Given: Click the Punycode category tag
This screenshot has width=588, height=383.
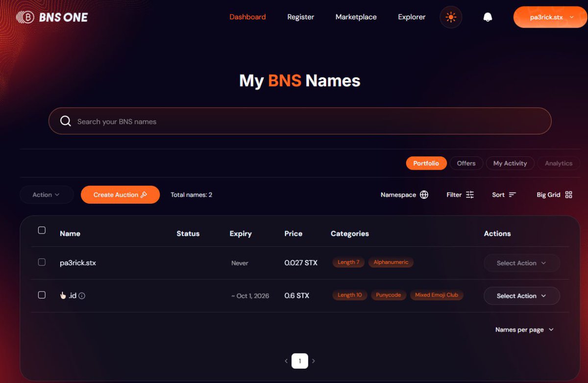Looking at the screenshot, I should [x=389, y=295].
